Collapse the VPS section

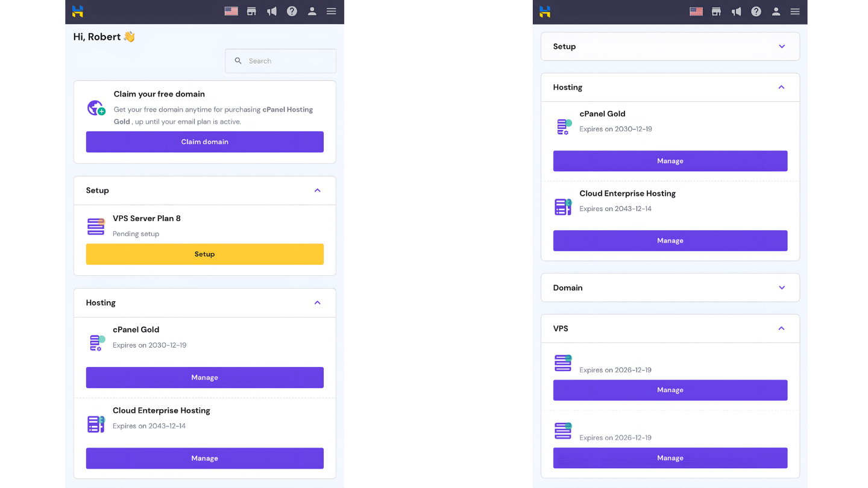(x=781, y=328)
